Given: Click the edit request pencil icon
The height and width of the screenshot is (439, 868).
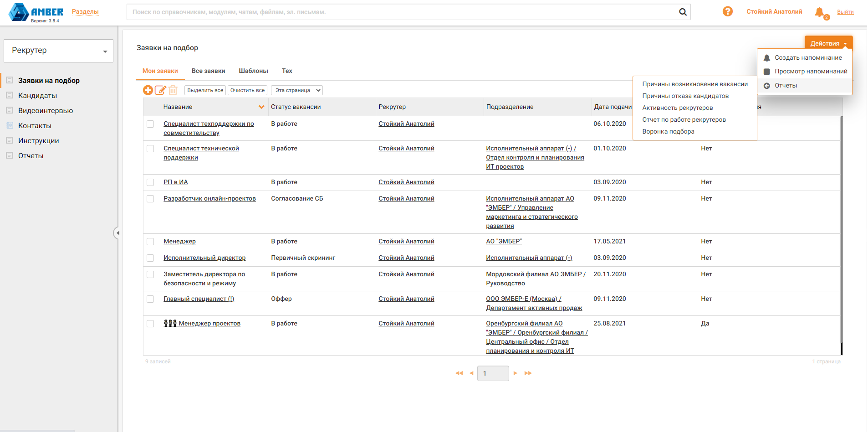Looking at the screenshot, I should [x=160, y=90].
